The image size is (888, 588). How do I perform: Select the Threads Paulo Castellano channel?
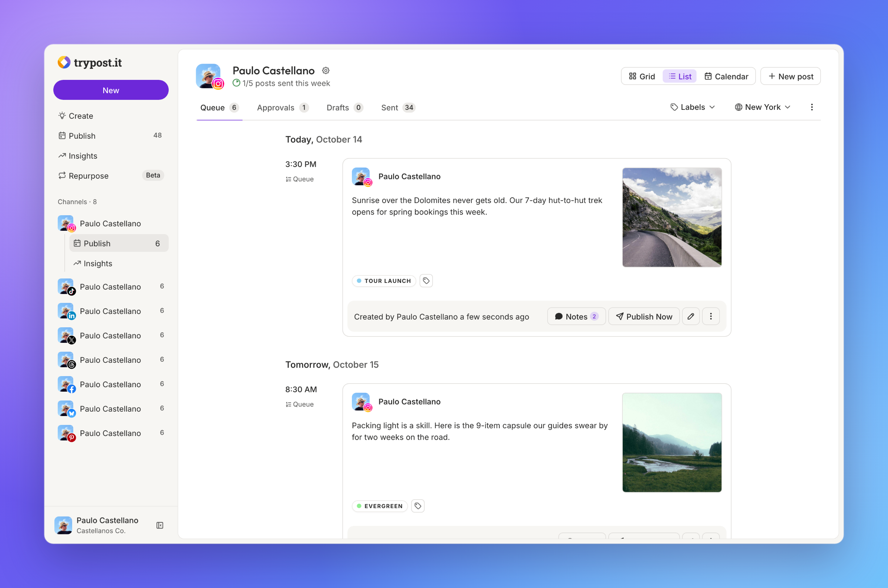(x=111, y=360)
